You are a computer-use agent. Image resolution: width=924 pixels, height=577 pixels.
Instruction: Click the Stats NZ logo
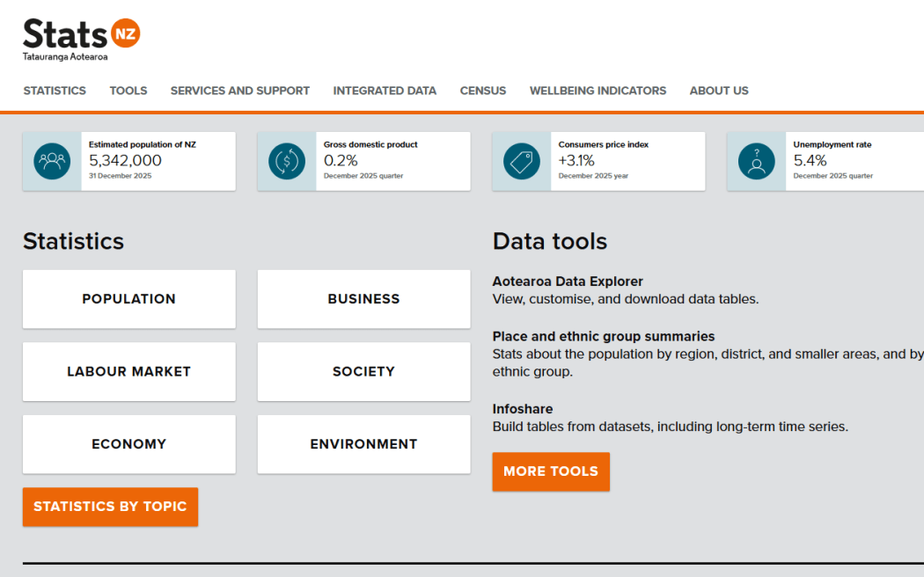click(x=81, y=38)
